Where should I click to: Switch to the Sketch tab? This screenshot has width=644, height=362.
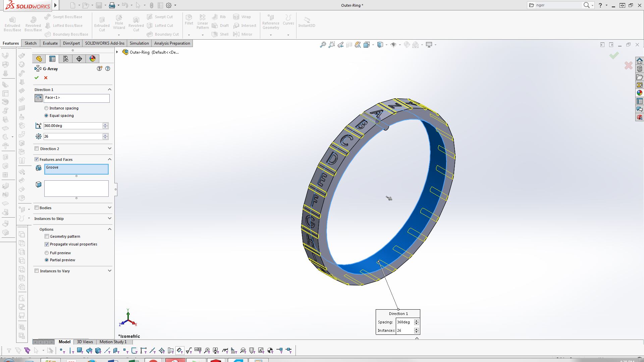point(31,43)
